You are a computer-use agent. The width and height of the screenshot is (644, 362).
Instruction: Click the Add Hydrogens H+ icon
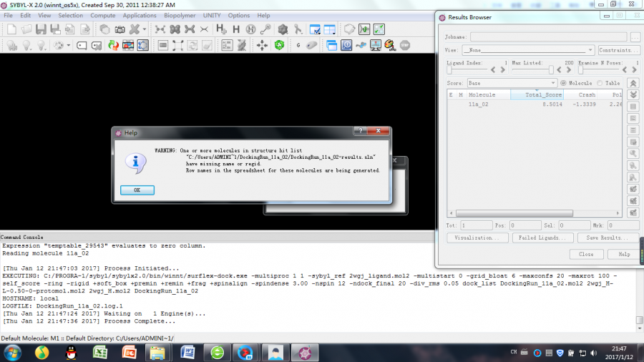[221, 29]
